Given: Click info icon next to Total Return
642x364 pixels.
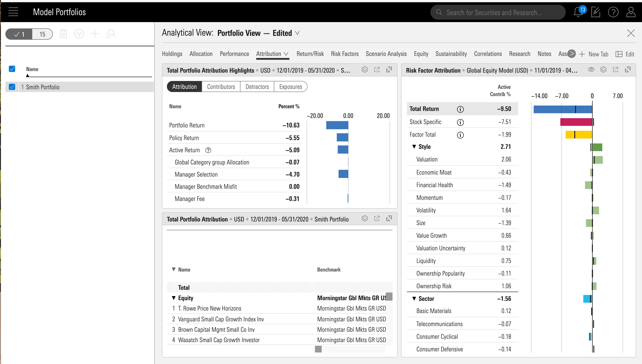Looking at the screenshot, I should [460, 109].
